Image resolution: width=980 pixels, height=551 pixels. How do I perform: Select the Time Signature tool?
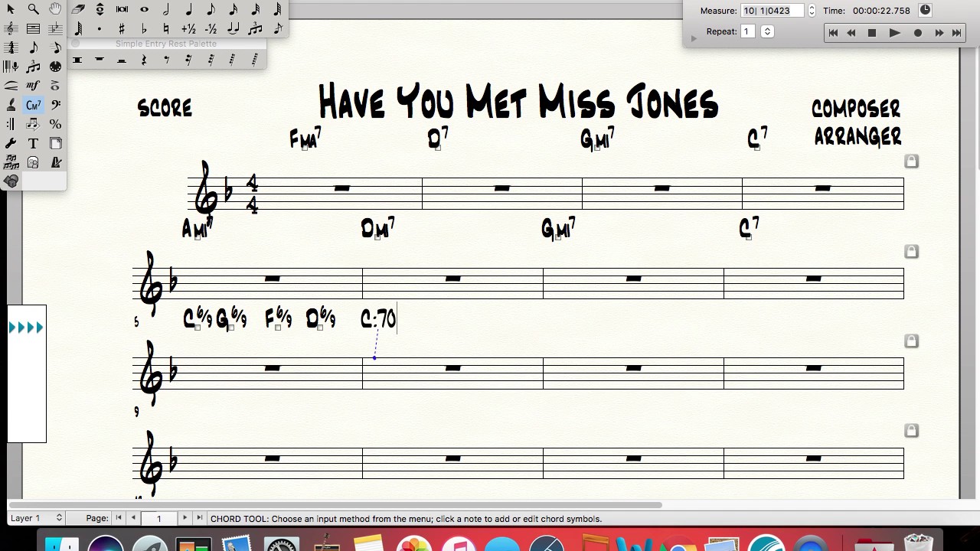click(11, 47)
